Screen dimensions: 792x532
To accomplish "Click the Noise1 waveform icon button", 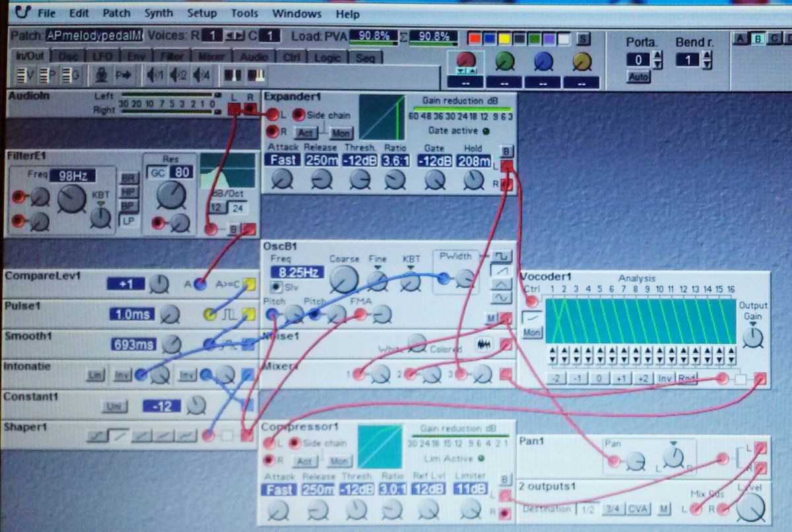I will coord(484,344).
